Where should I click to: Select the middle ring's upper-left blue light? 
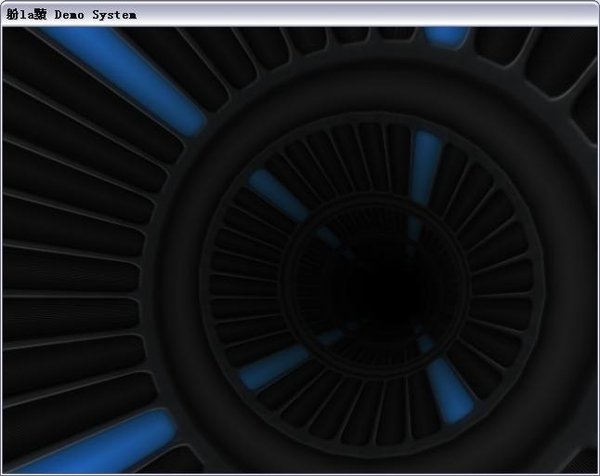pos(277,194)
